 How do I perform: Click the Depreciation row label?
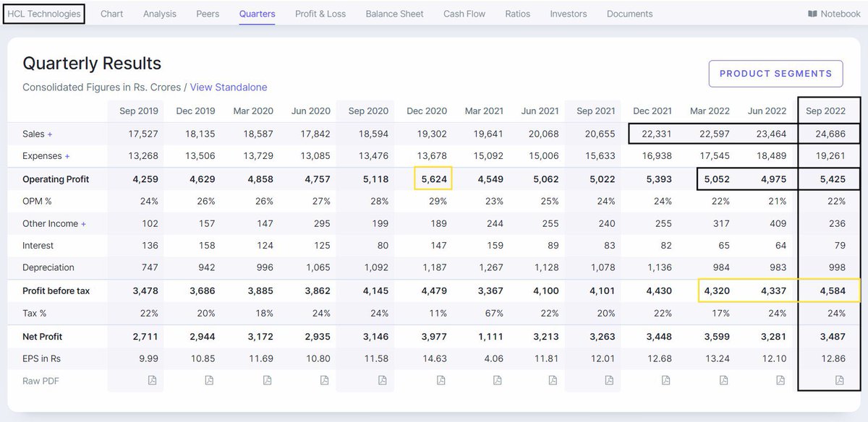coord(48,268)
